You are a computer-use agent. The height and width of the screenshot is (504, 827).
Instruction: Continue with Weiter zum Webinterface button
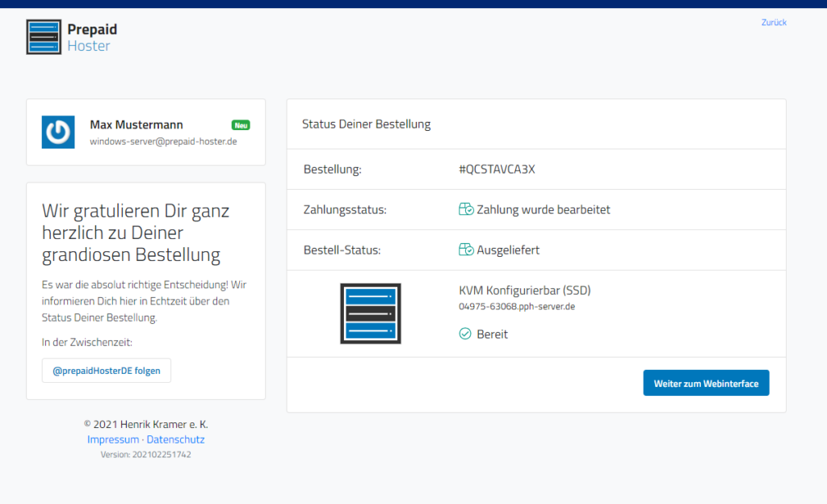[x=706, y=384]
